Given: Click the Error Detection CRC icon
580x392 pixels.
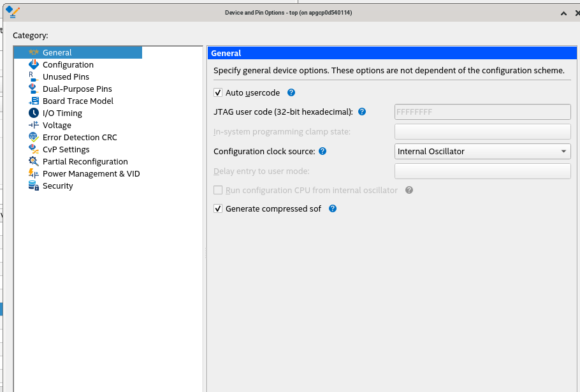Looking at the screenshot, I should [x=34, y=137].
